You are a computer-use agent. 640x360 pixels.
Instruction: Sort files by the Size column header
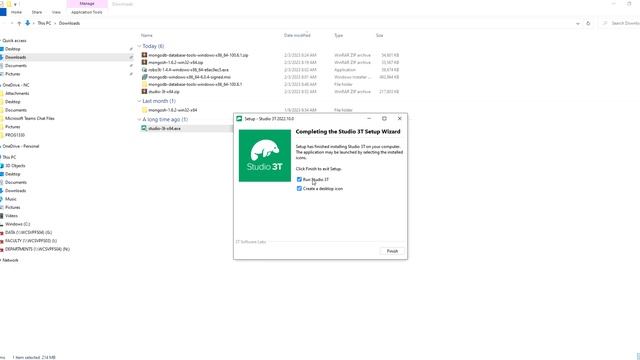tap(380, 36)
